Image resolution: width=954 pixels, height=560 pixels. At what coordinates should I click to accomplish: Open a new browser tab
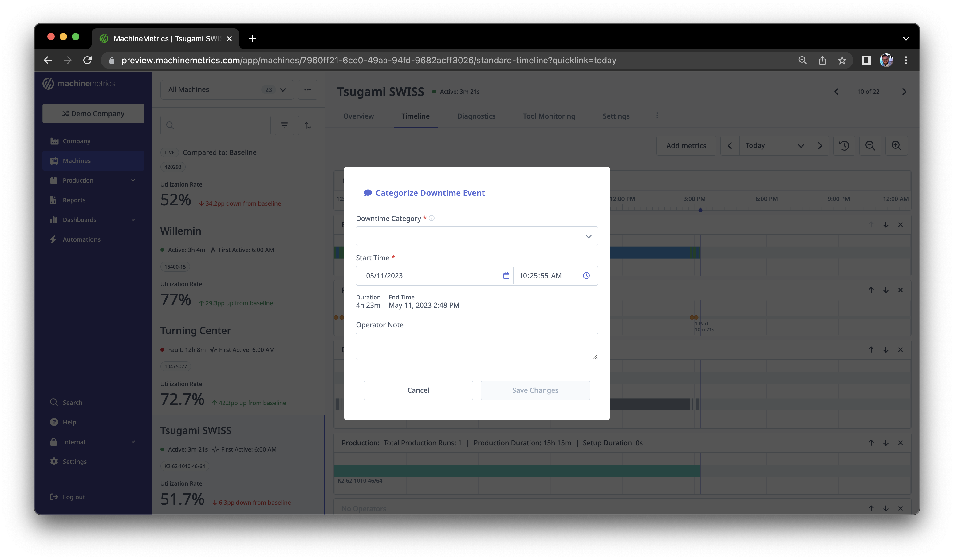[x=253, y=39]
